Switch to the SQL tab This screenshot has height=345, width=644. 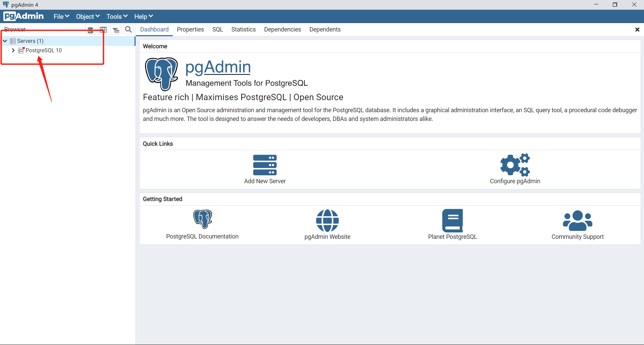[218, 29]
